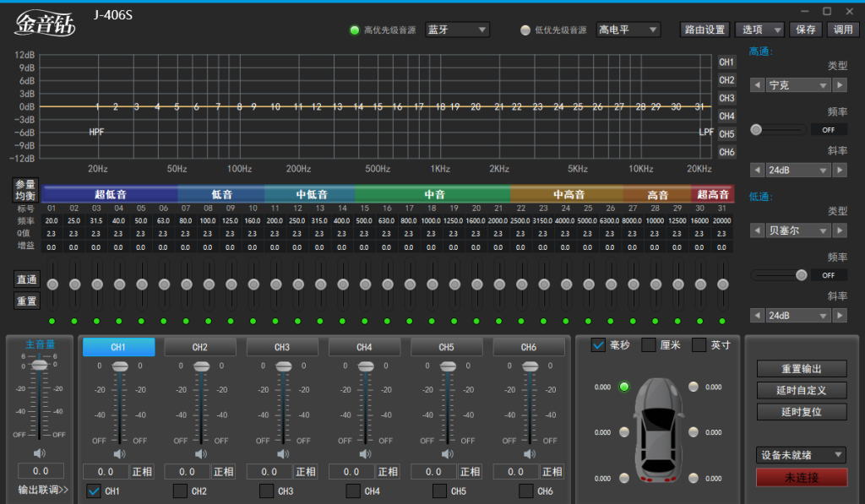
Task: Click the 金音钻 logo
Action: point(45,23)
